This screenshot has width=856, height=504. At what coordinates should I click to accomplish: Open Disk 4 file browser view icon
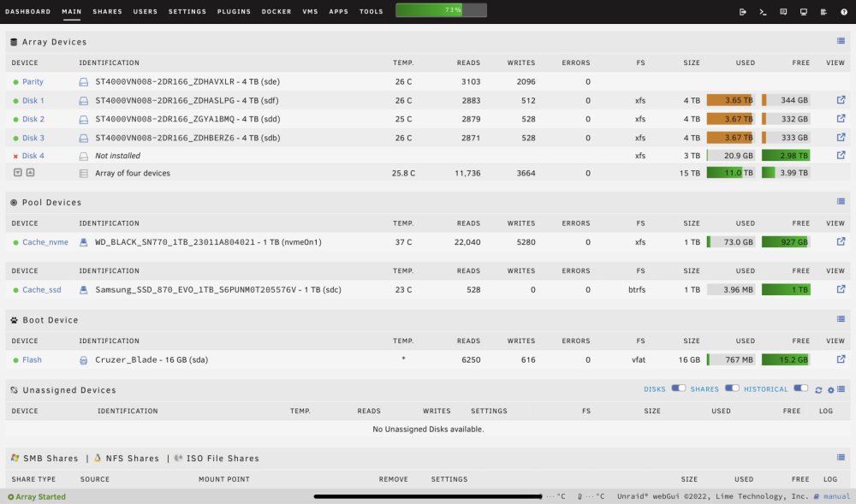[841, 155]
